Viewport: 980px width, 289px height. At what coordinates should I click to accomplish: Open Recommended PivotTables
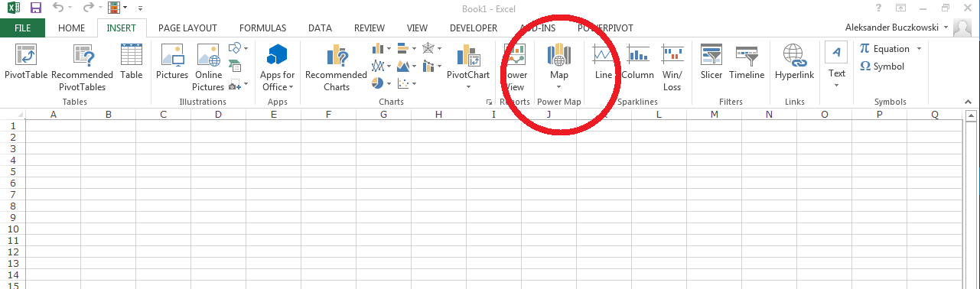82,67
